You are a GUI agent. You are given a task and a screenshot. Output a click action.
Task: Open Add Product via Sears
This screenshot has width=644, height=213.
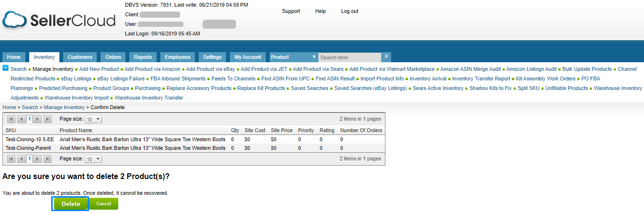pyautogui.click(x=318, y=69)
